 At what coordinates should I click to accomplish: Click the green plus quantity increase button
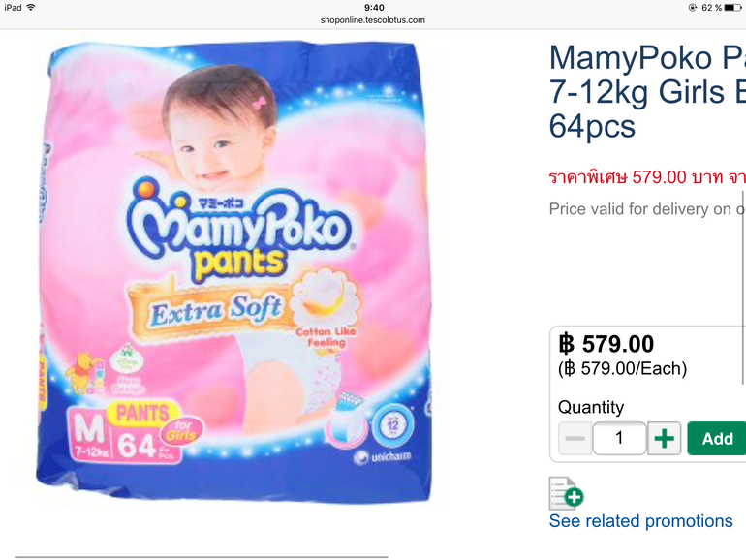pyautogui.click(x=665, y=438)
